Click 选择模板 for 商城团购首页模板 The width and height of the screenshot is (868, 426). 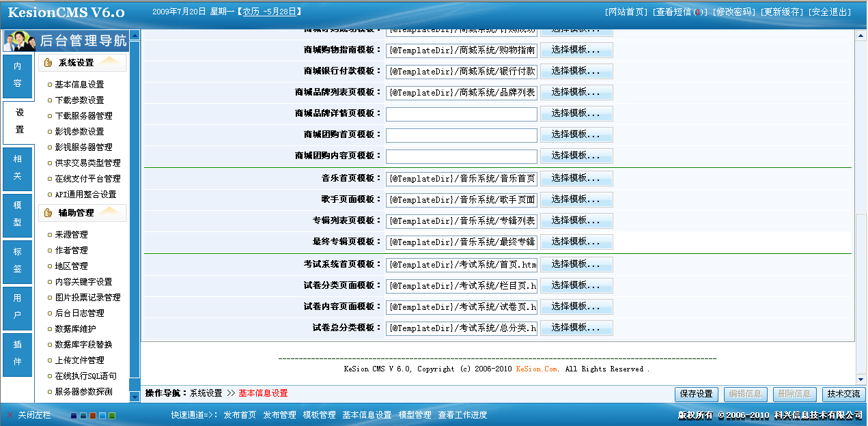(x=577, y=134)
